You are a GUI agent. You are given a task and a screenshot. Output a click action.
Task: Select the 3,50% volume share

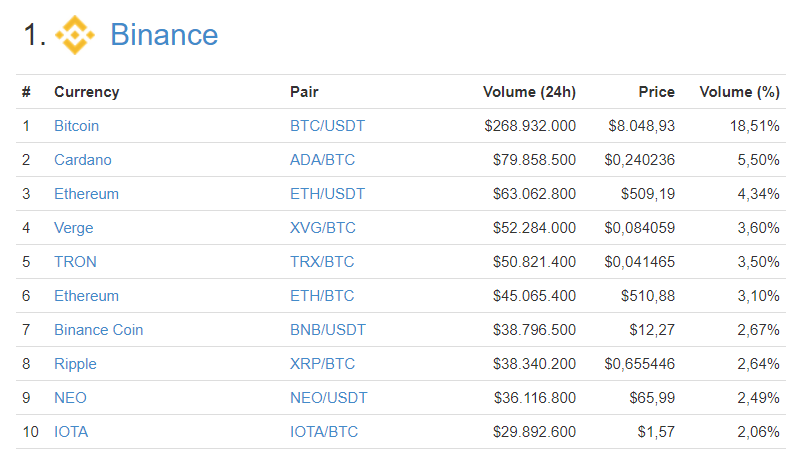click(x=759, y=262)
